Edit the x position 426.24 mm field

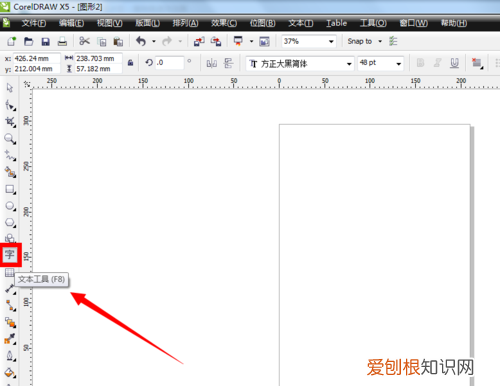coord(37,58)
